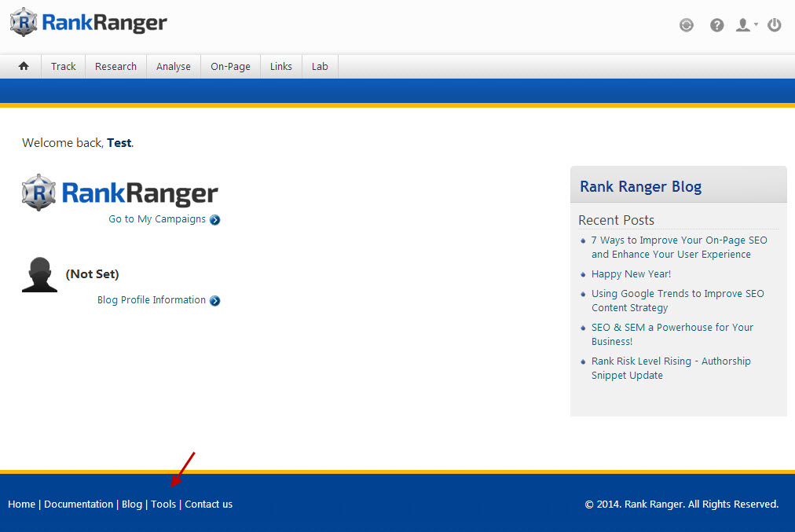
Task: Click the 2014 Rank Ranger copyright text
Action: 681,504
